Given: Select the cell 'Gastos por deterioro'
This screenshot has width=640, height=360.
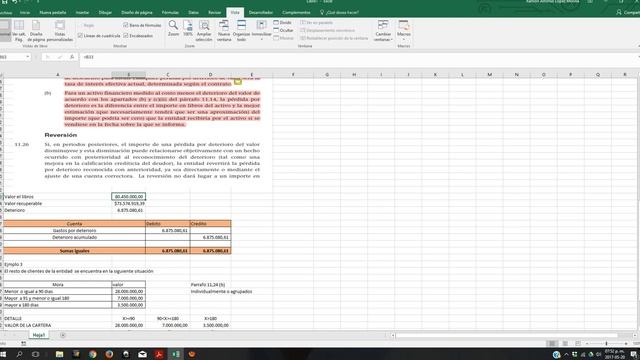Looking at the screenshot, I should [74, 231].
